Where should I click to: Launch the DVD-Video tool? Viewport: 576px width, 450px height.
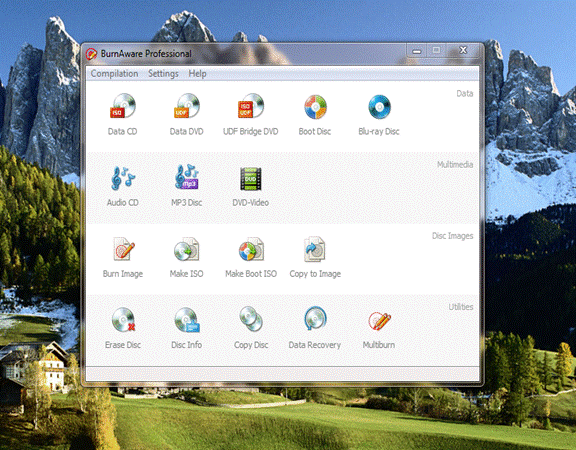click(251, 186)
